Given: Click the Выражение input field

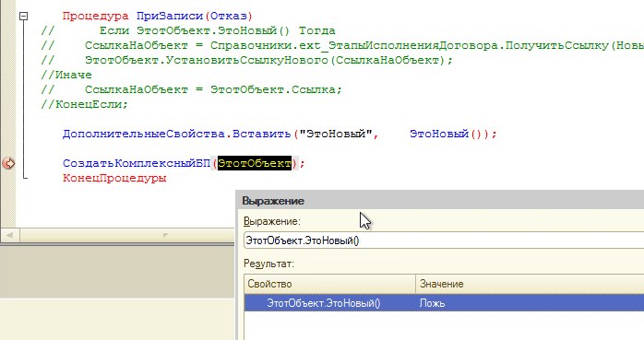Looking at the screenshot, I should (444, 240).
